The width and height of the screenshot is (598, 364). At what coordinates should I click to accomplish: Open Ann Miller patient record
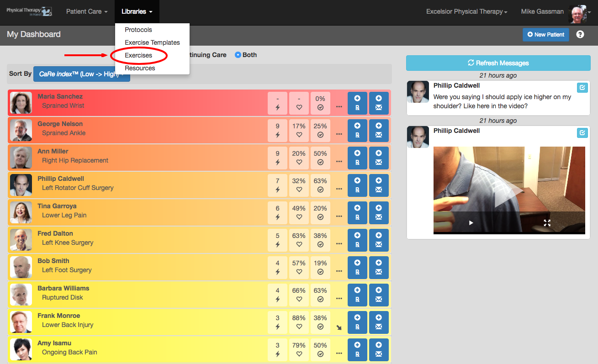[53, 151]
